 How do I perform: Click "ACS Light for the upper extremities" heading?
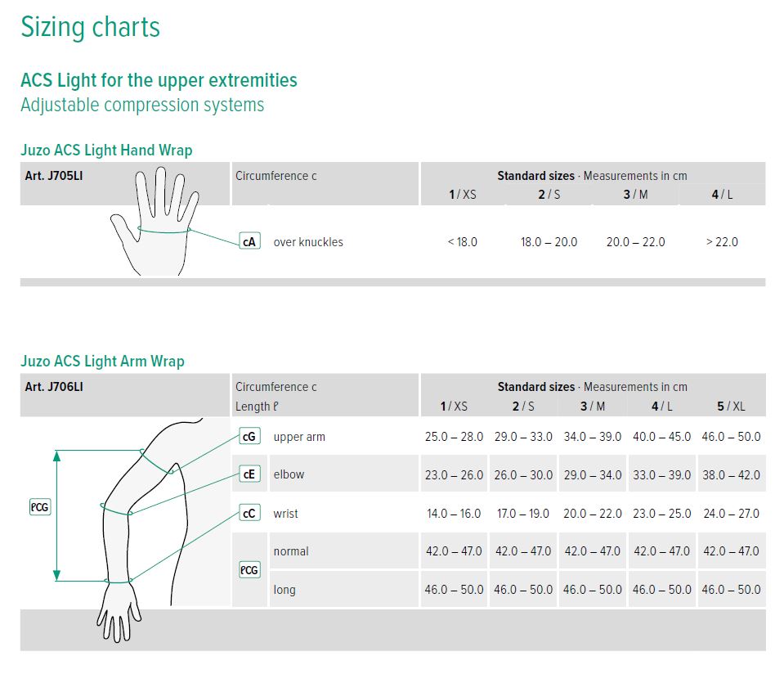(159, 80)
